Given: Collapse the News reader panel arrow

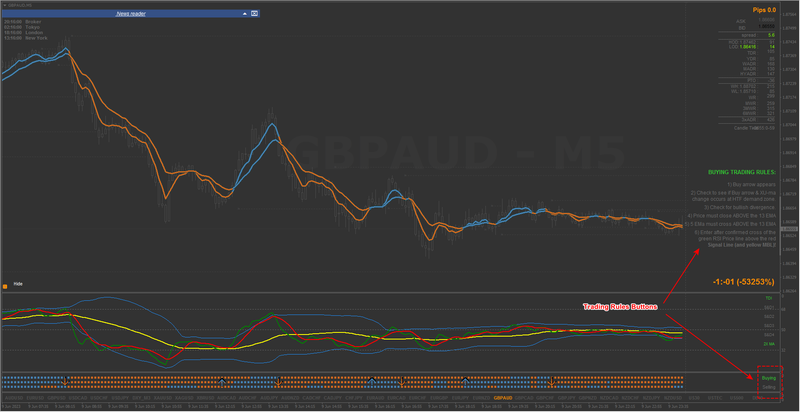Looking at the screenshot, I should pos(244,14).
